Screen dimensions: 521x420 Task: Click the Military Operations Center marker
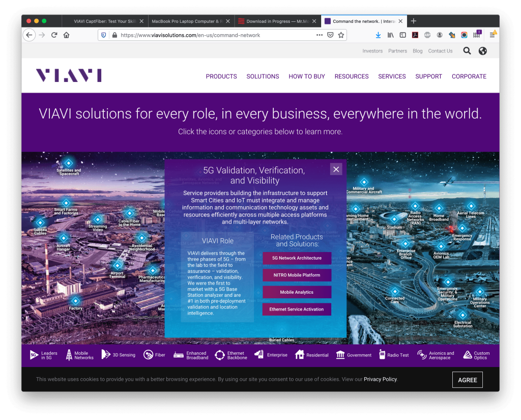coord(480,292)
